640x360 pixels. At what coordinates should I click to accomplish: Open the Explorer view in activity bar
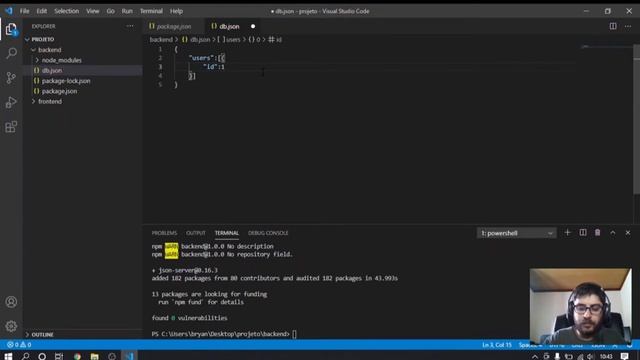[11, 29]
